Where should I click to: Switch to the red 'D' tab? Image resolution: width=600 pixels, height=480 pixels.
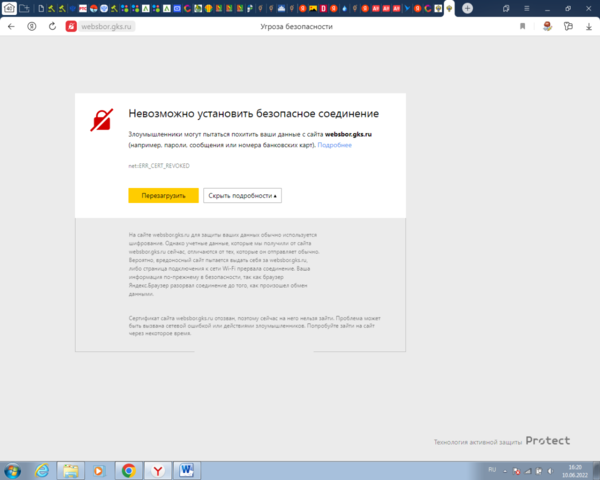[323, 8]
